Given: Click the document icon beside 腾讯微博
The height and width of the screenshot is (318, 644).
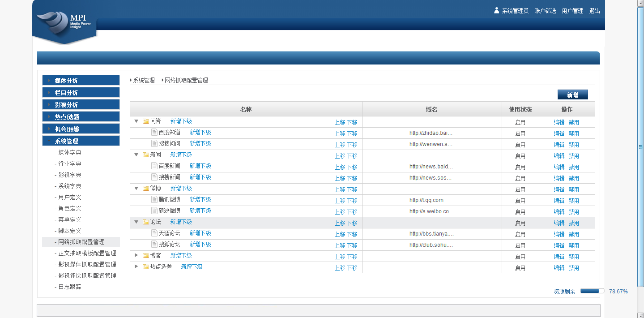Looking at the screenshot, I should (x=154, y=200).
